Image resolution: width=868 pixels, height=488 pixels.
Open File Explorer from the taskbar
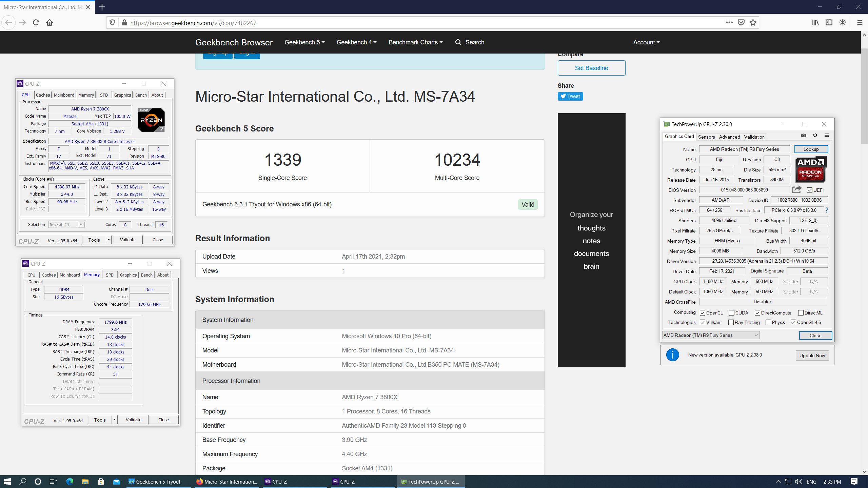[x=85, y=482]
